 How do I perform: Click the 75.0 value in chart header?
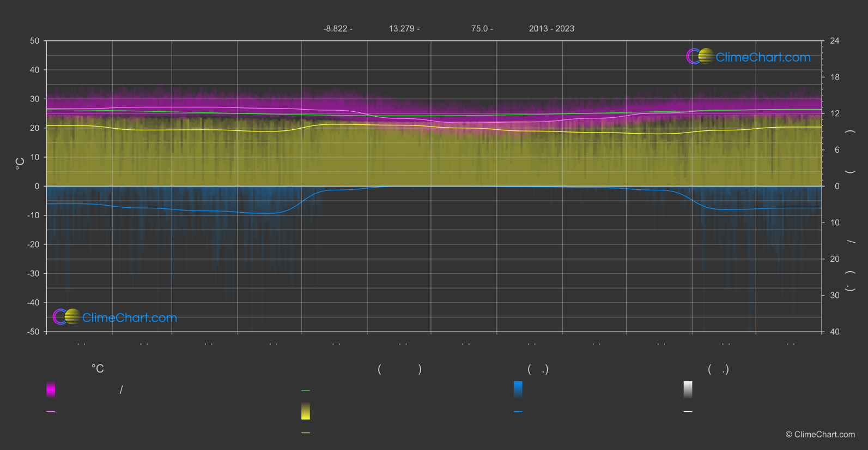pos(482,28)
